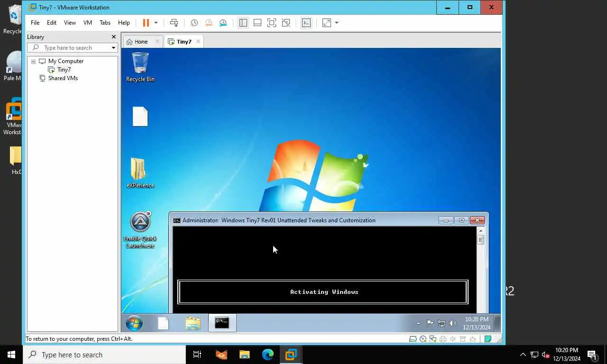Image resolution: width=607 pixels, height=364 pixels.
Task: Toggle the console view icon
Action: click(x=306, y=23)
